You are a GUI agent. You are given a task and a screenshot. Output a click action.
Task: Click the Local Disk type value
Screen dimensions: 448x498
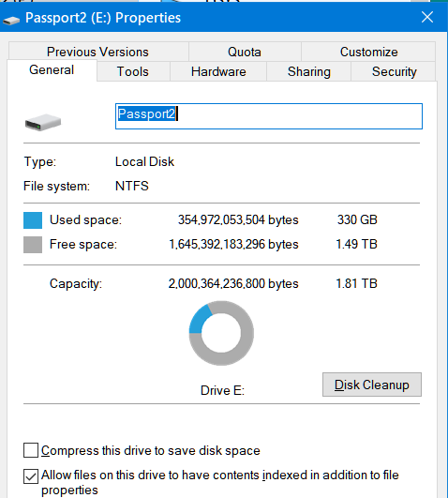(x=144, y=161)
